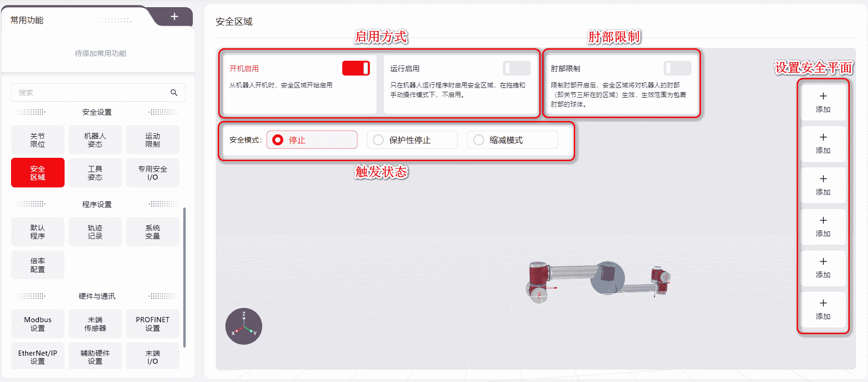Viewport: 868px width, 382px height.
Task: Add the sixth safety plane at bottom
Action: click(x=823, y=309)
